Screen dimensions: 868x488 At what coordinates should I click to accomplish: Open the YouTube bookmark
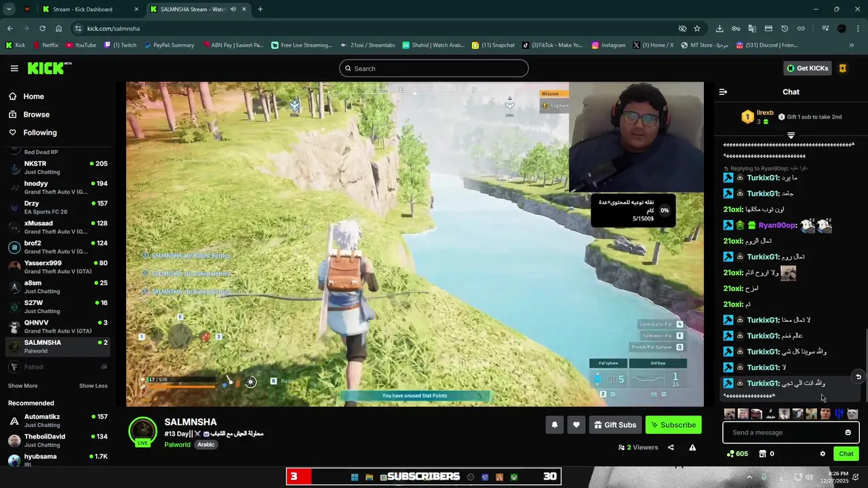point(81,45)
